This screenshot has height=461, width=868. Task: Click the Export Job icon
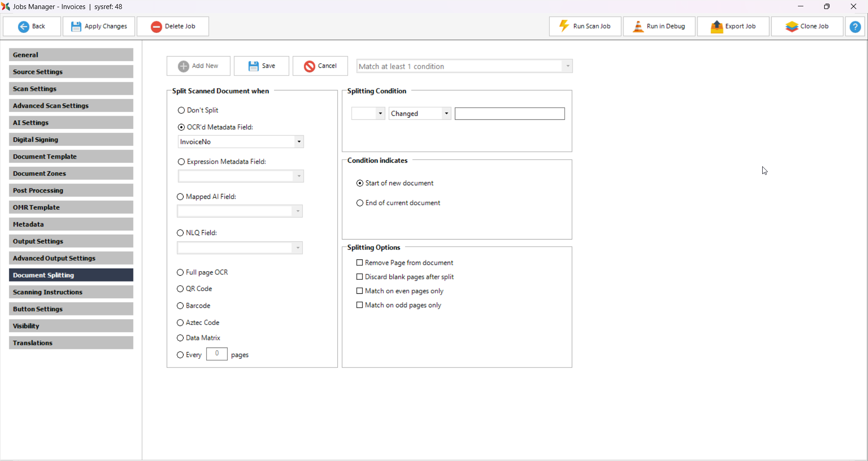coord(717,27)
